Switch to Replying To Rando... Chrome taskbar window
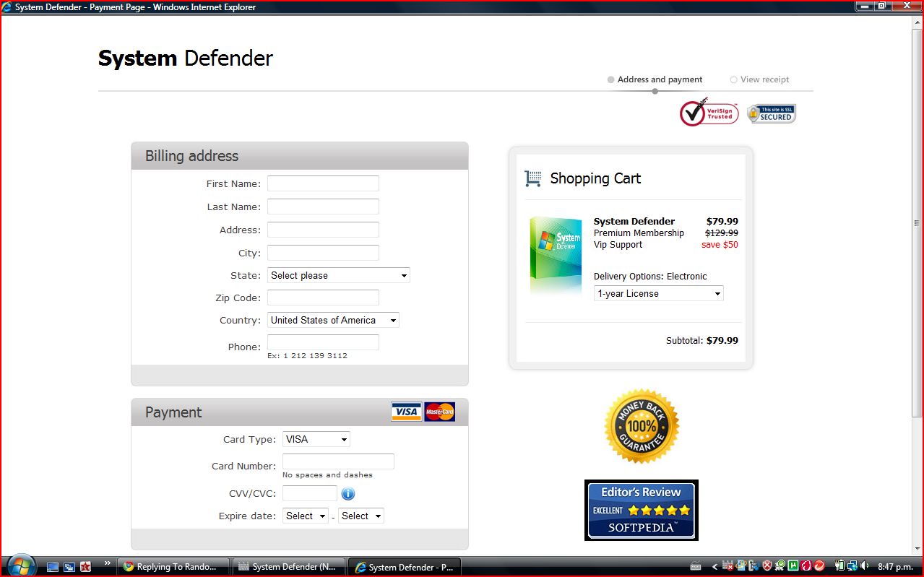The image size is (924, 577). point(175,567)
